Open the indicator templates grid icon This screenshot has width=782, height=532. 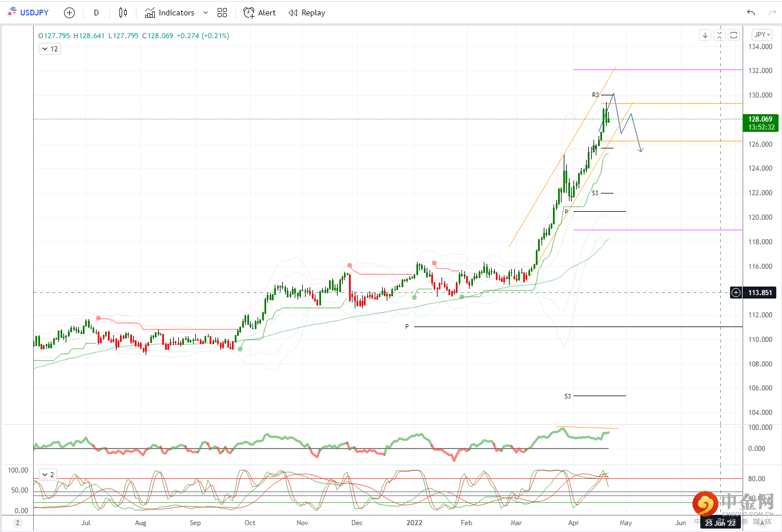click(x=222, y=13)
